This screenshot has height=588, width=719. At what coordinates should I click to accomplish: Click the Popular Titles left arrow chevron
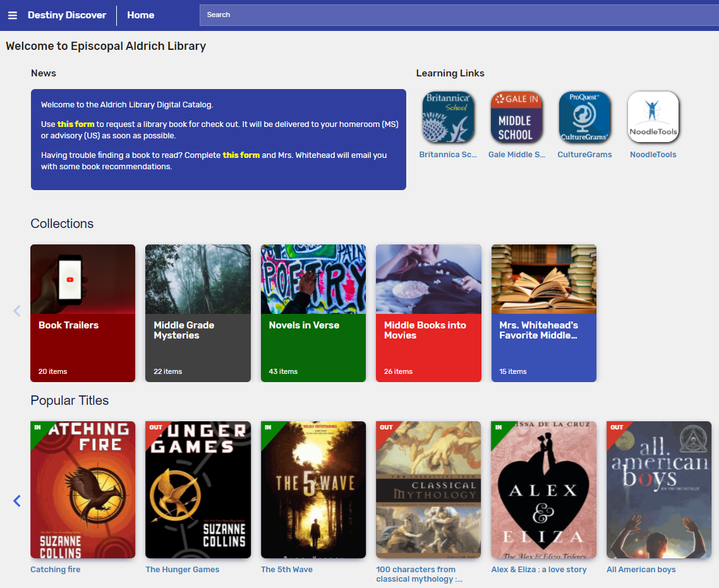(16, 501)
